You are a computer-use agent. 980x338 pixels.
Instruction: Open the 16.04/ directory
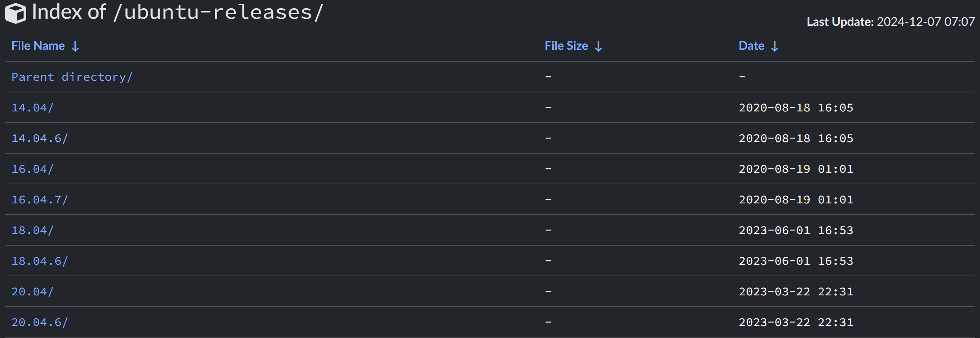click(32, 169)
